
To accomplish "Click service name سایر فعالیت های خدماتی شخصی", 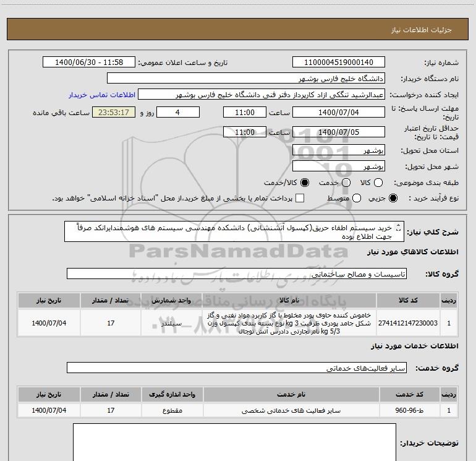I will (291, 410).
